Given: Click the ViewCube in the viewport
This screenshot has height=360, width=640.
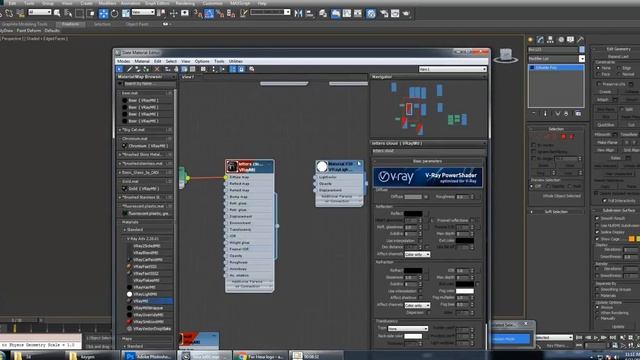Looking at the screenshot, I should click(x=506, y=56).
